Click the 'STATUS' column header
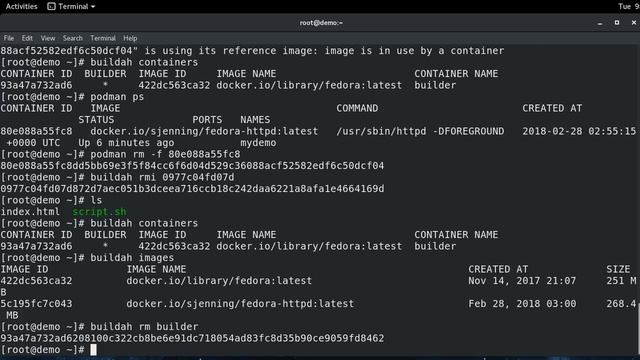This screenshot has width=640, height=360. click(x=96, y=120)
